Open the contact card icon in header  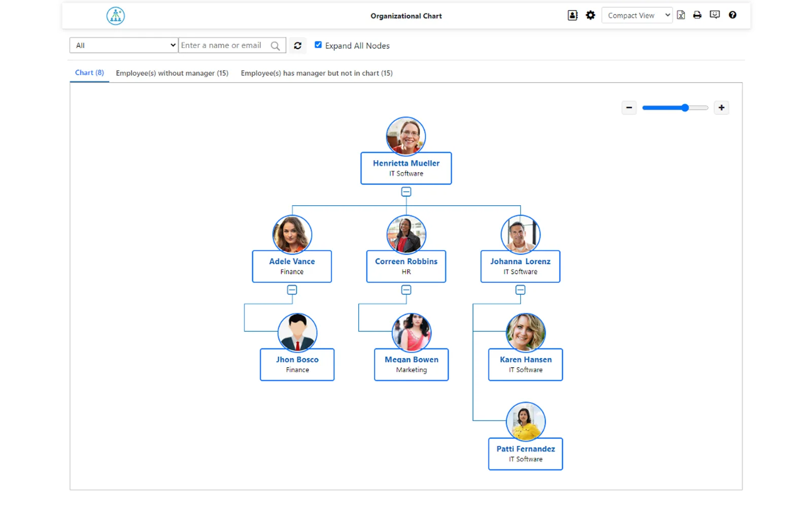[x=572, y=15]
